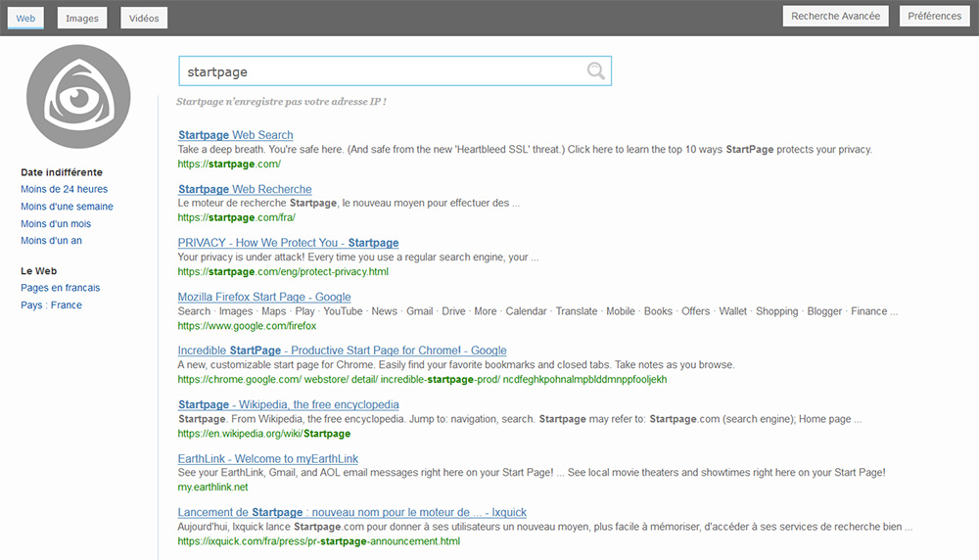979x560 pixels.
Task: Switch to the Web tab
Action: [25, 18]
